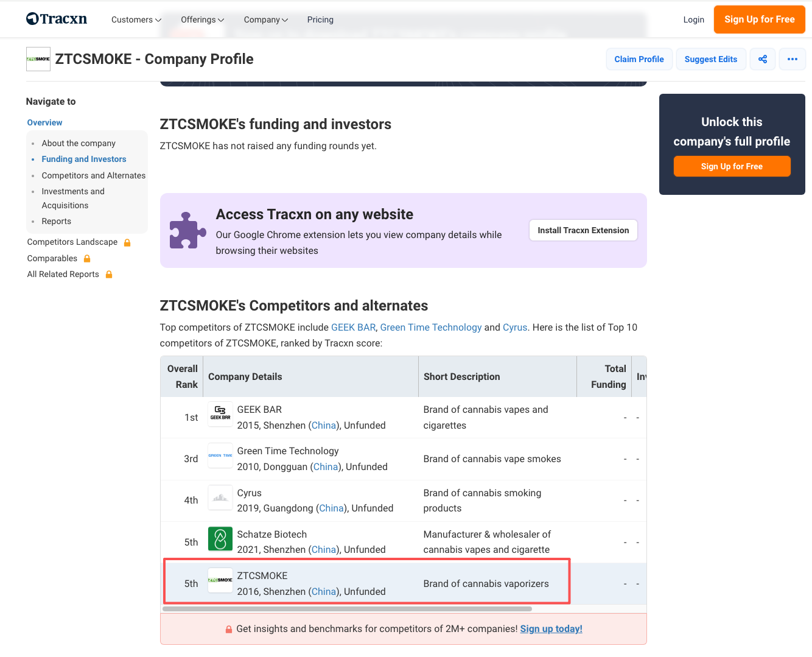The width and height of the screenshot is (812, 657).
Task: Click lock icon beside Competitors Landscape
Action: point(127,242)
